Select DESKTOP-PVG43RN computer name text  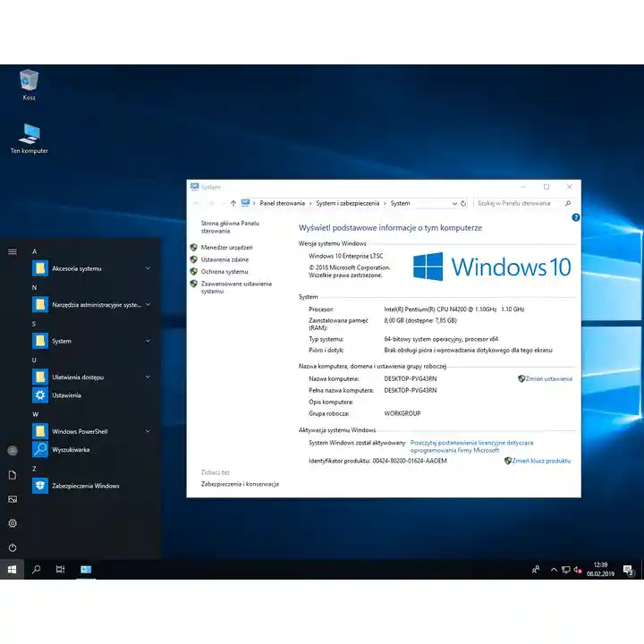pyautogui.click(x=411, y=378)
